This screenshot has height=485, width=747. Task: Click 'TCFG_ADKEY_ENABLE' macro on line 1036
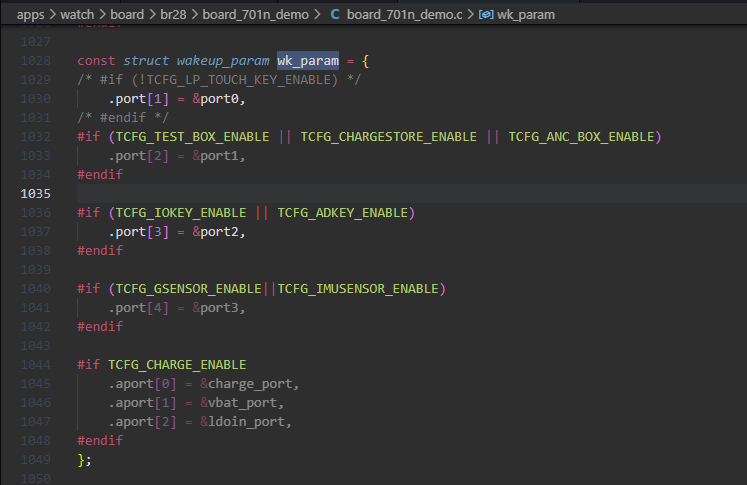coord(343,213)
